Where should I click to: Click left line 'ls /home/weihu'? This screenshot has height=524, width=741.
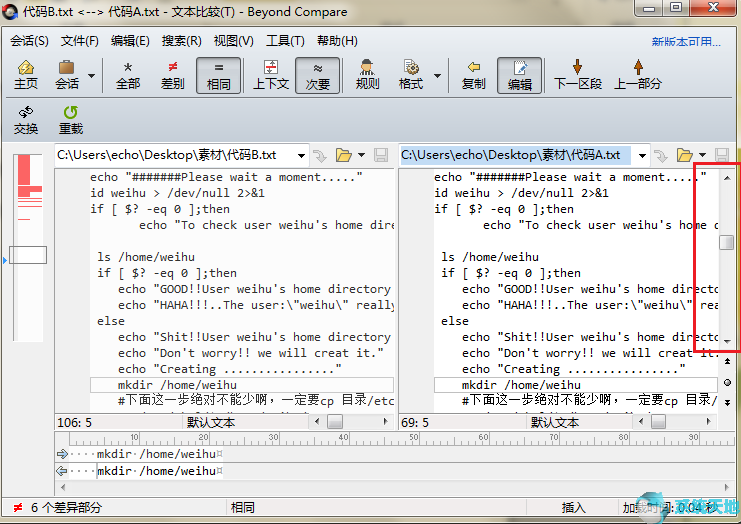146,257
